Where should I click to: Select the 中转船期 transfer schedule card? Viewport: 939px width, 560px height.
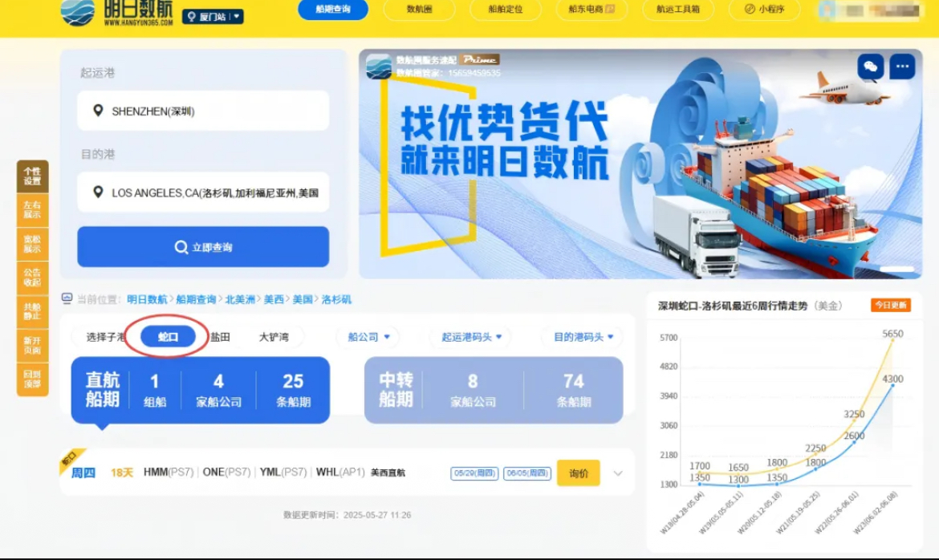[494, 391]
